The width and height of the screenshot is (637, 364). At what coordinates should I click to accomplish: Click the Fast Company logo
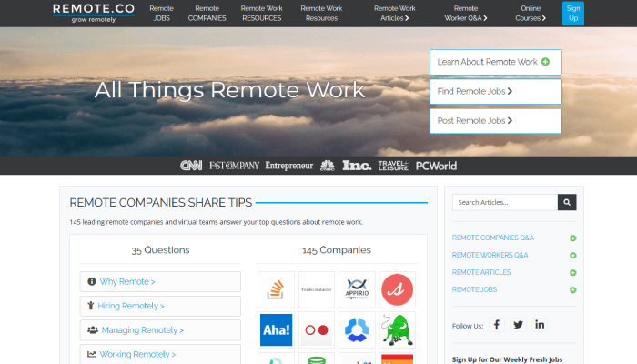(x=235, y=166)
